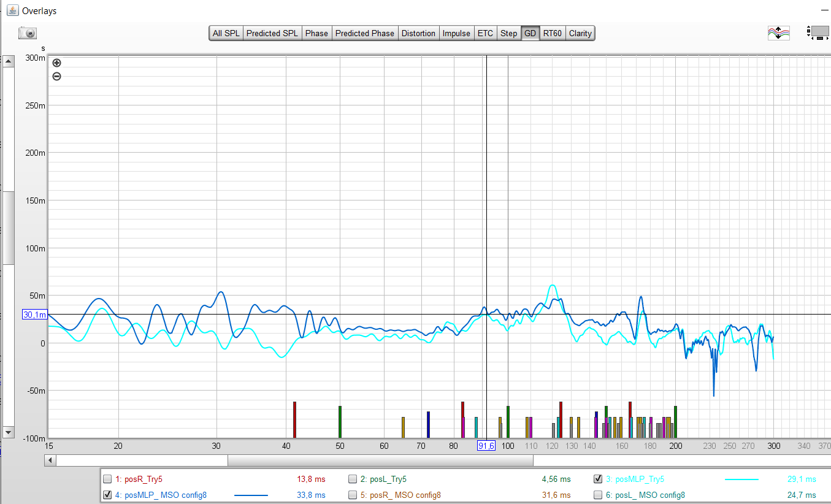
Task: Click the 33,8 ms value of MSO config8
Action: coord(311,495)
